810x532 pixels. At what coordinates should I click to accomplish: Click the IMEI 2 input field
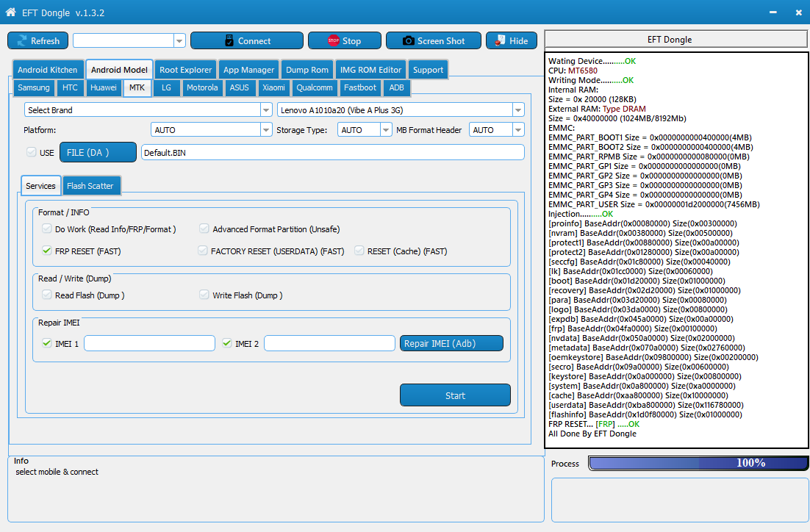tap(329, 343)
